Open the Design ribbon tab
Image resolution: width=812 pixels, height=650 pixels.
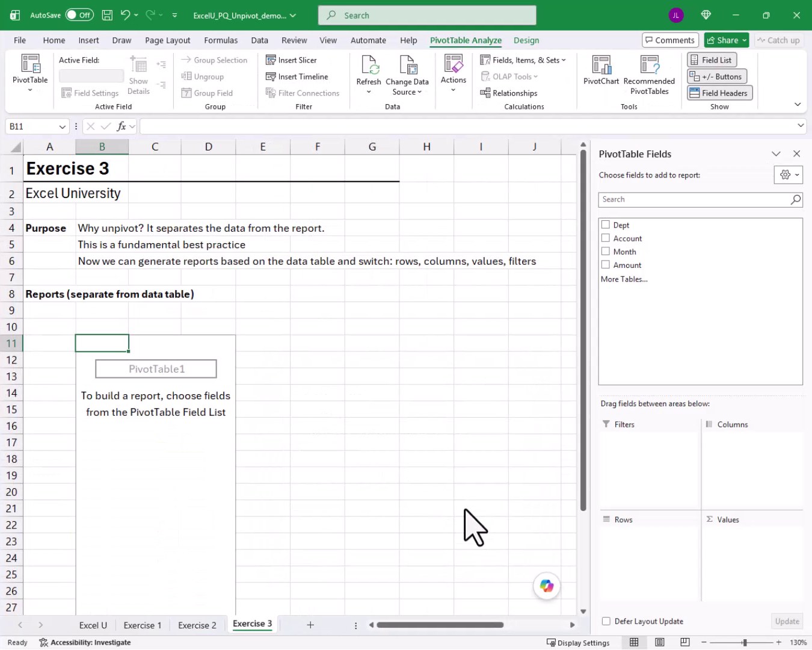pos(526,40)
